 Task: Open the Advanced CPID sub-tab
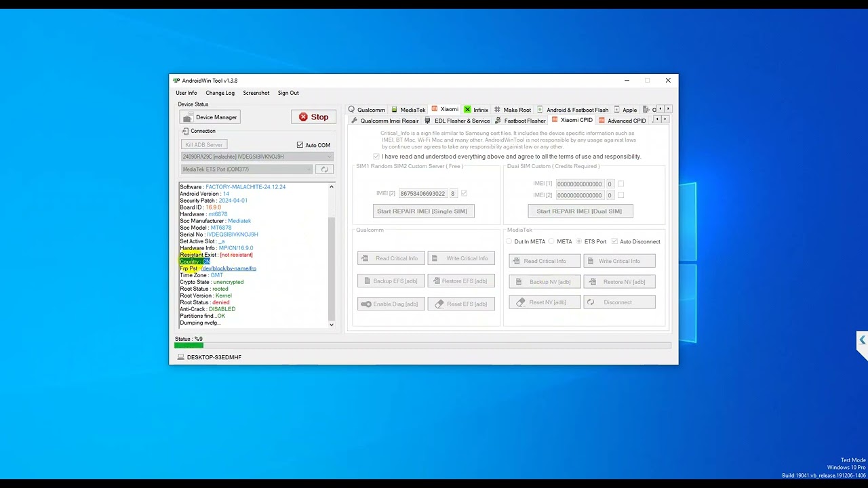[x=623, y=121]
